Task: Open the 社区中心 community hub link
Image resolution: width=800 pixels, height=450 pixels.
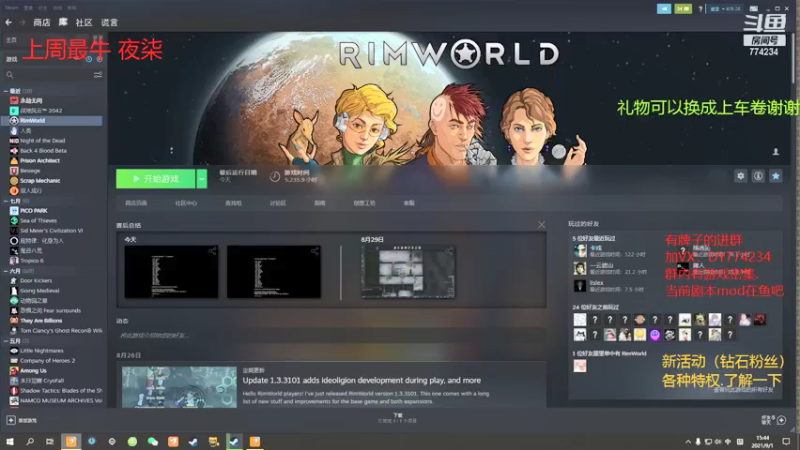Action: point(186,203)
